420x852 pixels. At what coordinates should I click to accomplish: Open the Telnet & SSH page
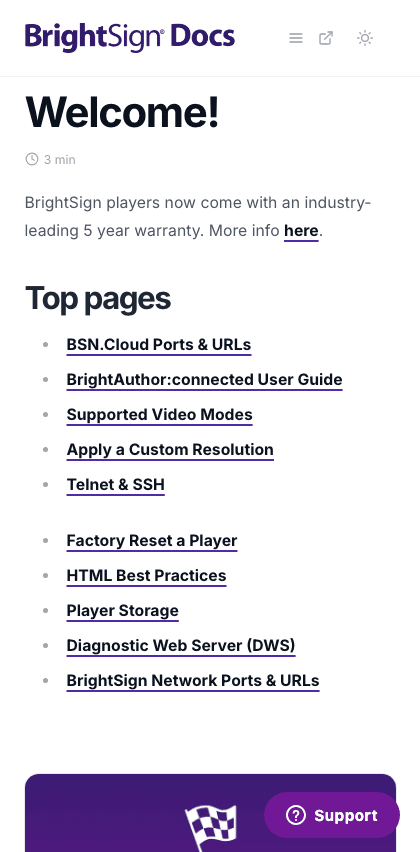coord(116,485)
